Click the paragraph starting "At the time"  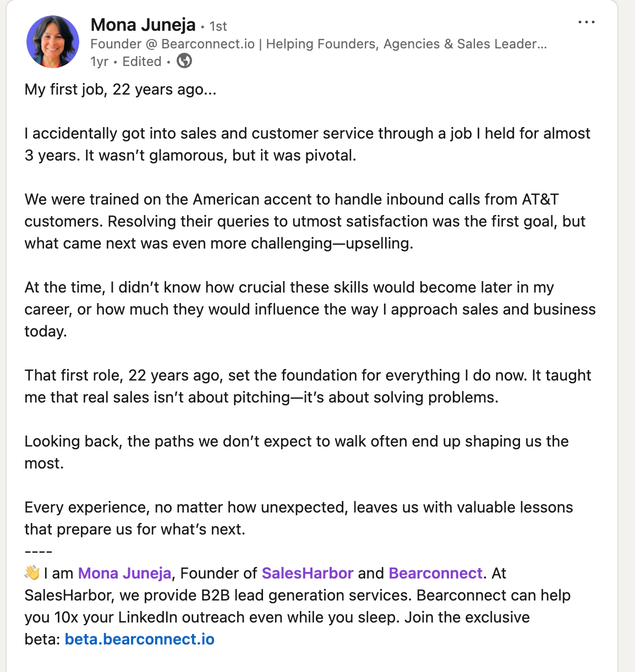pyautogui.click(x=309, y=309)
